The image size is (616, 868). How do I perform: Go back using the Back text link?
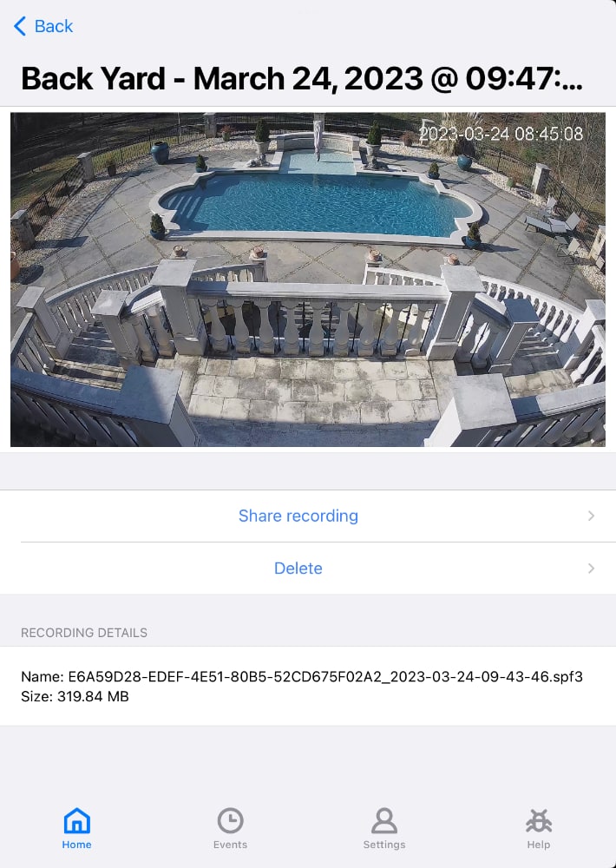coord(54,26)
